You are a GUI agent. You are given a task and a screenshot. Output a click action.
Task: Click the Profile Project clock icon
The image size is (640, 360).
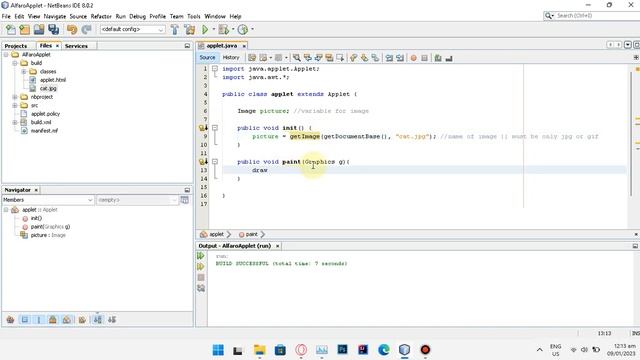[243, 29]
